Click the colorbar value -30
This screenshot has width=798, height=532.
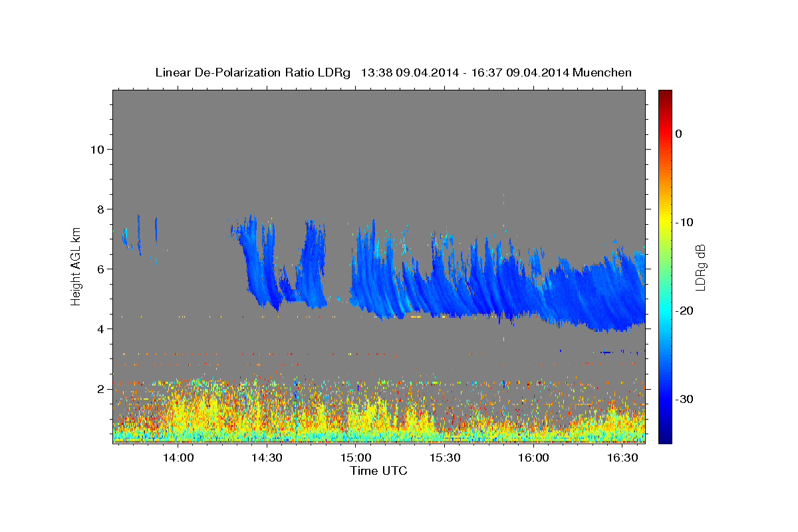tap(684, 399)
